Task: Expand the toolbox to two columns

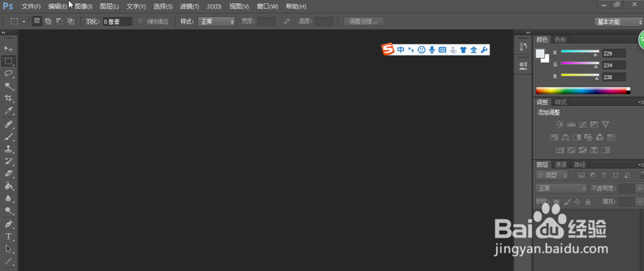Action: [4, 32]
